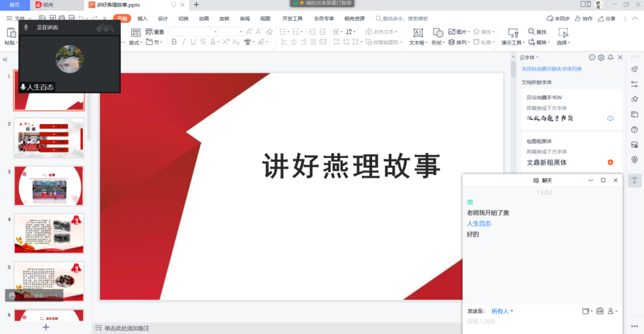The height and width of the screenshot is (334, 644).
Task: Expand the 云字体 panel dropdown
Action: click(x=529, y=57)
